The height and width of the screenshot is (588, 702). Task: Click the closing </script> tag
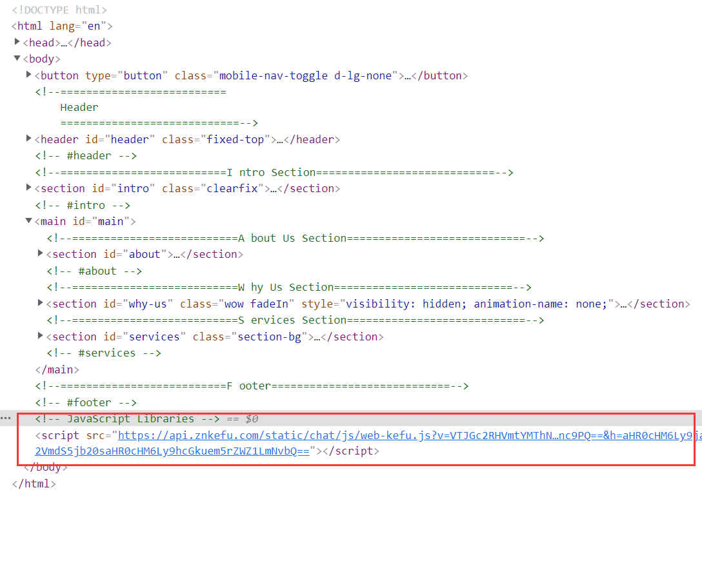[x=351, y=451]
